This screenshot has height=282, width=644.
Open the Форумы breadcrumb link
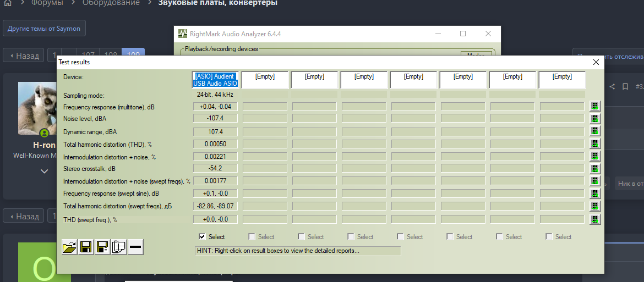point(47,3)
